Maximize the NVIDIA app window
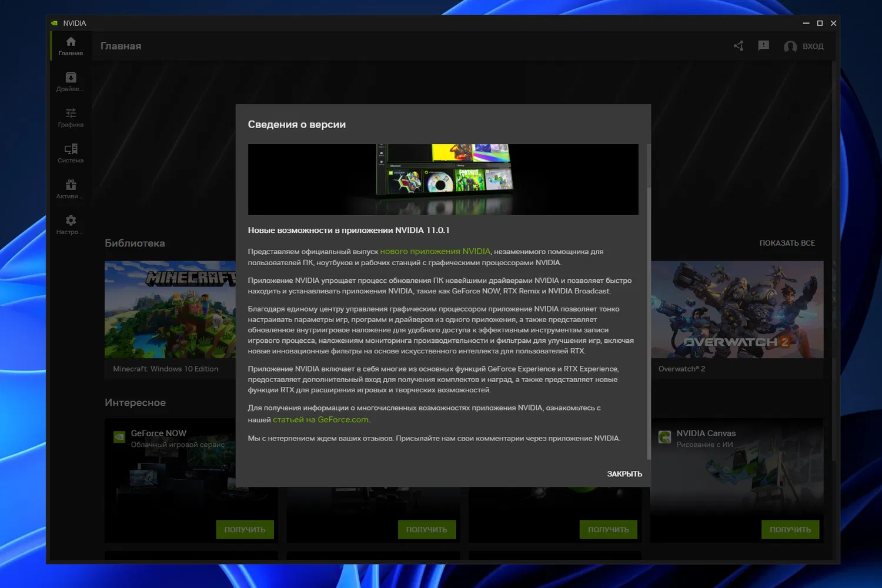Image resolution: width=882 pixels, height=588 pixels. 820,23
